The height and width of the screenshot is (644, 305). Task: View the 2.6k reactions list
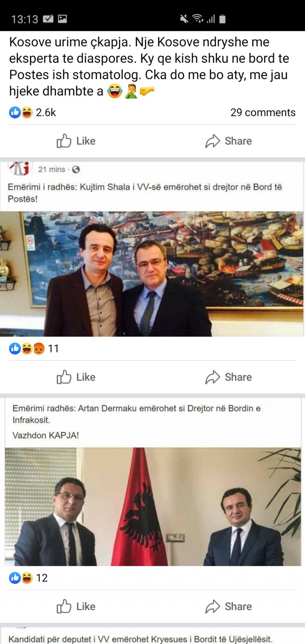[33, 112]
